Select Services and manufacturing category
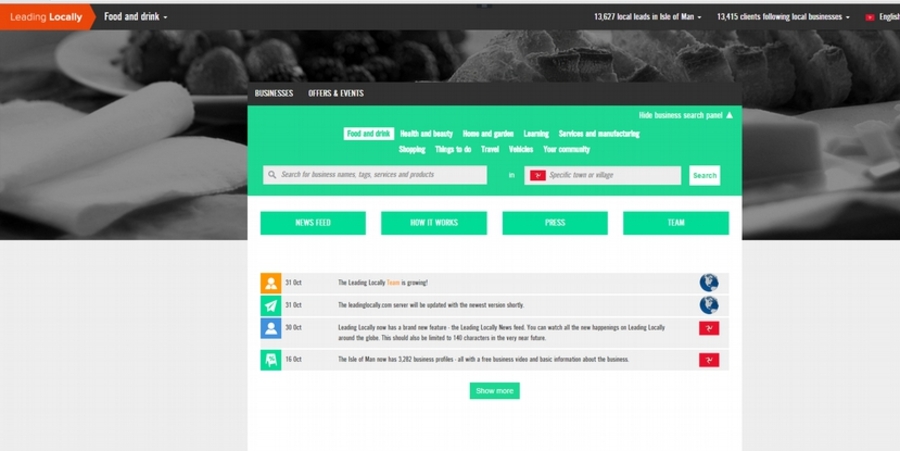The height and width of the screenshot is (451, 900). (599, 134)
